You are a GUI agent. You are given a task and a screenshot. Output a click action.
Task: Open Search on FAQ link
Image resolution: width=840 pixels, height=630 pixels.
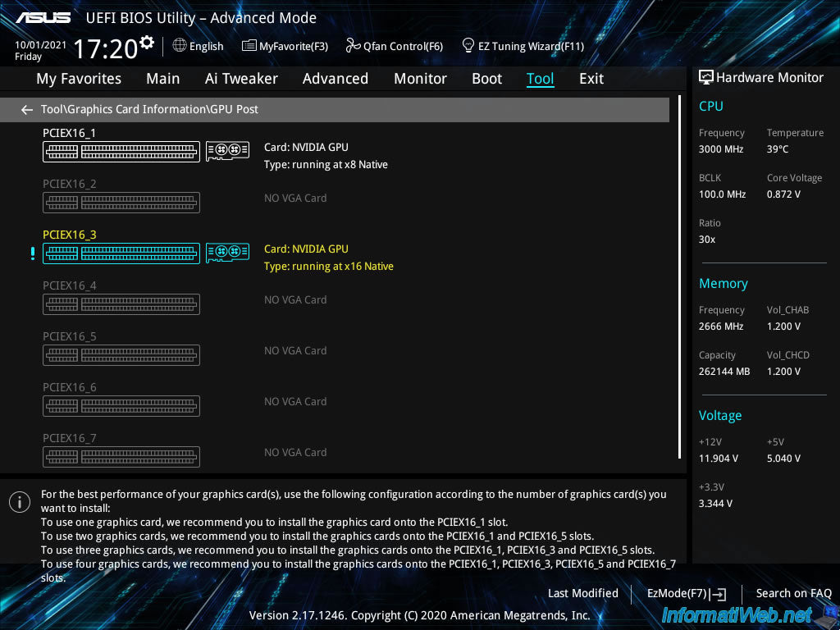tap(793, 593)
